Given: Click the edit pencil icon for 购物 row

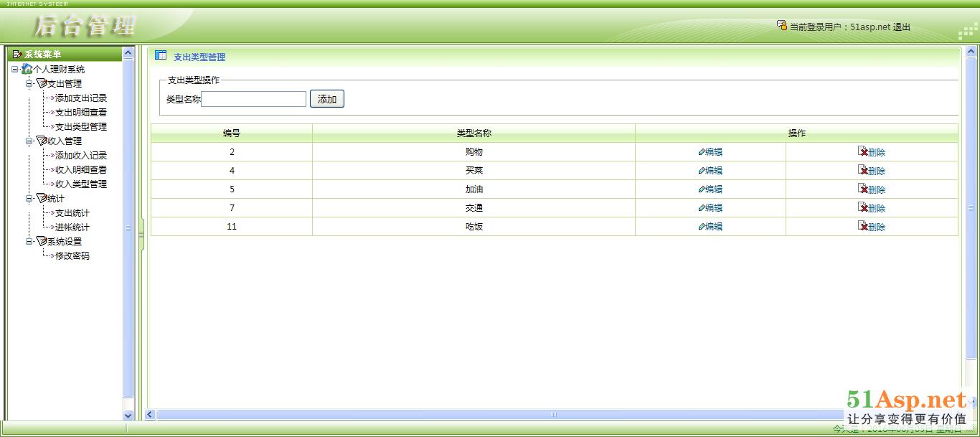Looking at the screenshot, I should (x=702, y=152).
